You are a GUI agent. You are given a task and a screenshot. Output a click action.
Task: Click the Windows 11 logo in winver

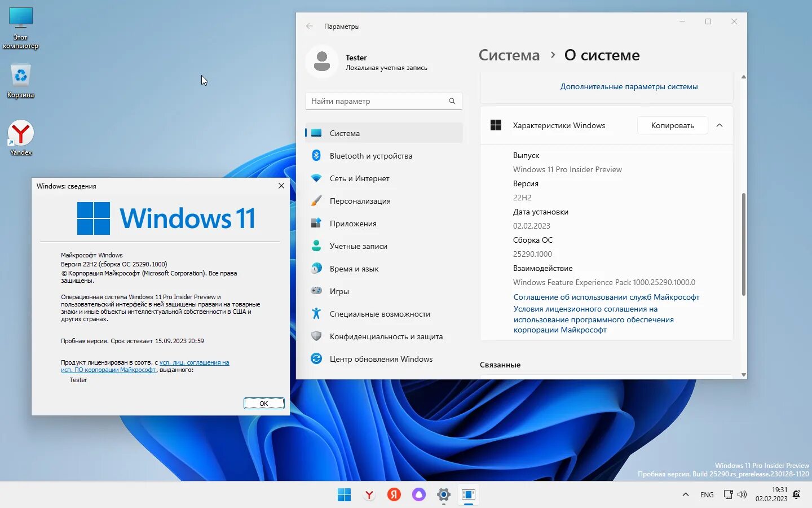166,218
